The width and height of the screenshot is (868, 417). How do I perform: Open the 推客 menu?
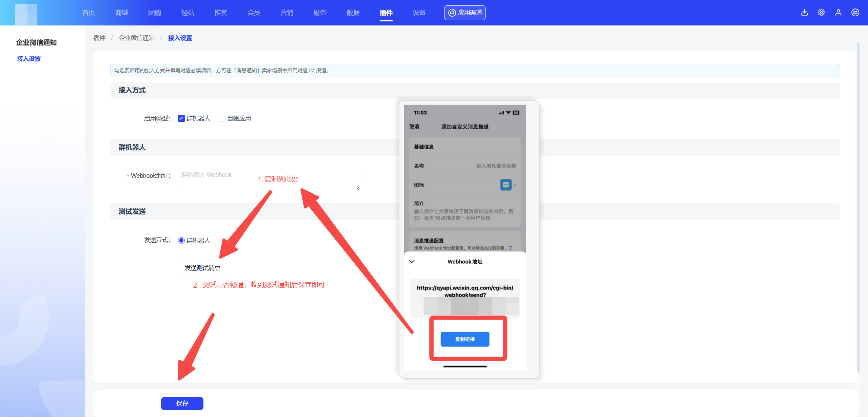point(221,13)
